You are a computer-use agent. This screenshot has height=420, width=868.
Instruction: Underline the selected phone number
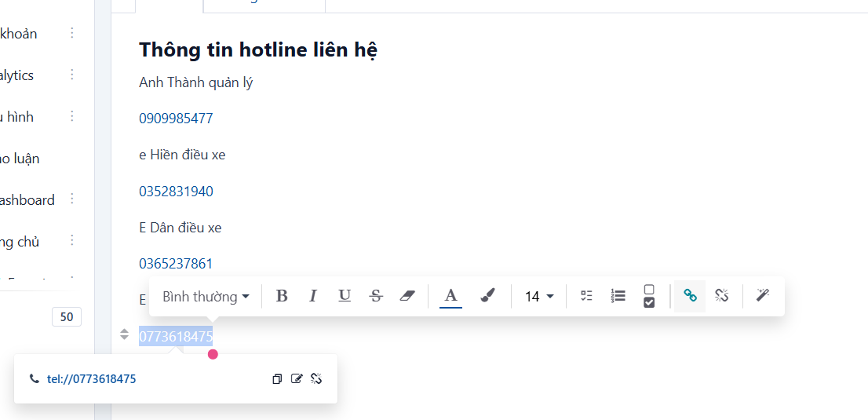coord(345,297)
